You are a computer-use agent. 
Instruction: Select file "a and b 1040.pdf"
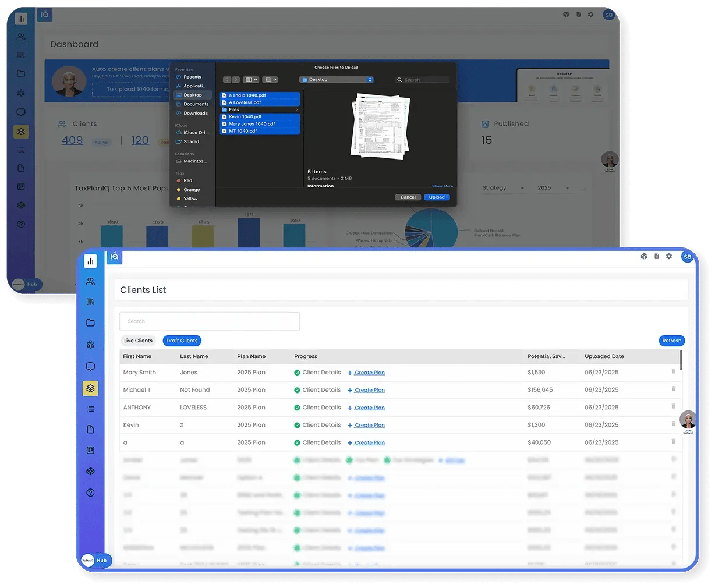(260, 95)
